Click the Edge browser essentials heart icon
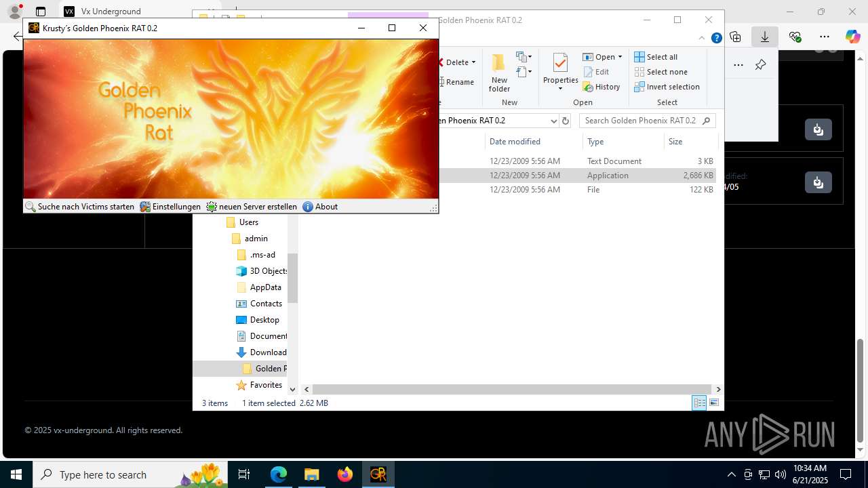This screenshot has height=488, width=868. tap(795, 37)
